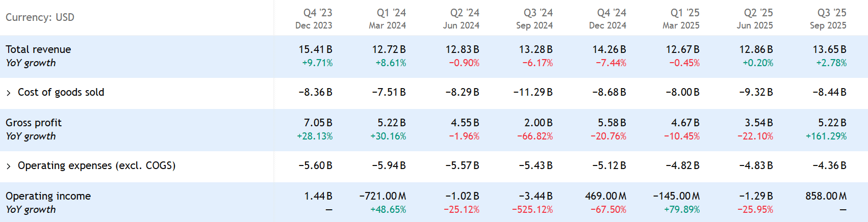Click the Operating income row label
Image resolution: width=868 pixels, height=222 pixels.
point(48,196)
